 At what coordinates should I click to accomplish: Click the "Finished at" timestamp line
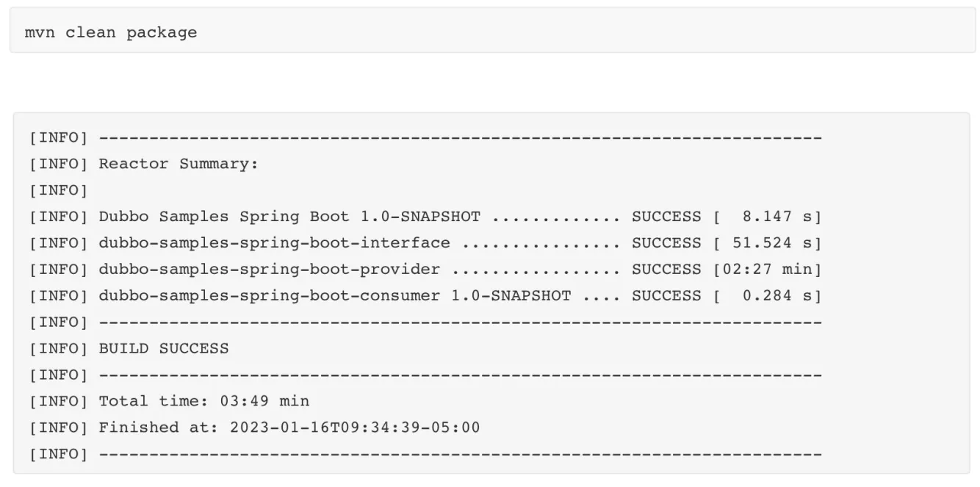(x=289, y=428)
